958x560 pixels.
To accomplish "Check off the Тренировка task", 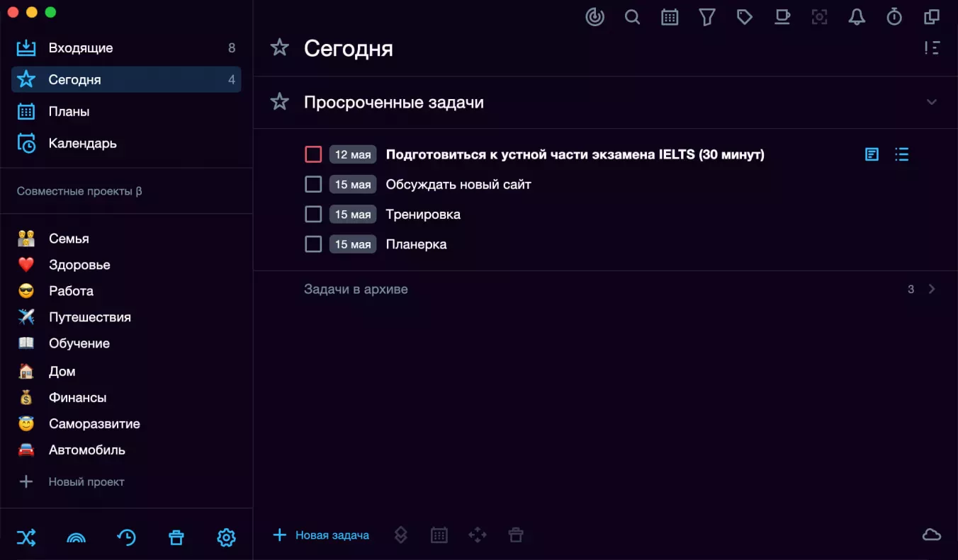I will 313,214.
